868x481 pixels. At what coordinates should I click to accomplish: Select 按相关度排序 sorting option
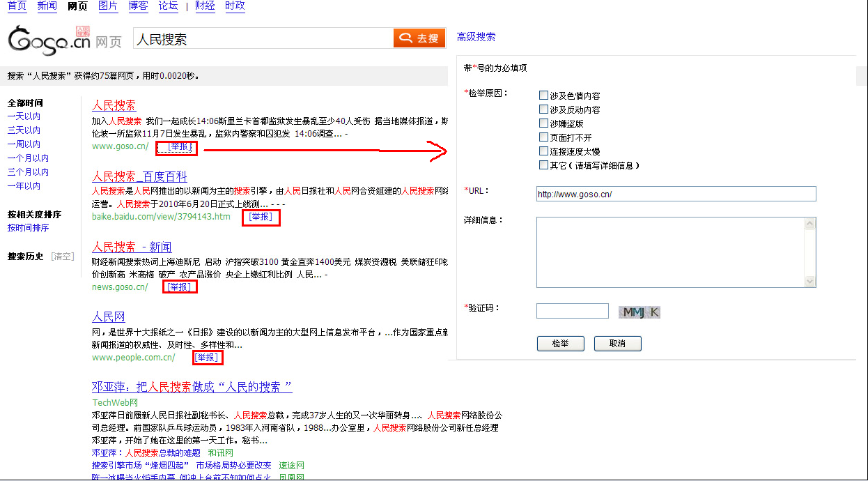34,214
